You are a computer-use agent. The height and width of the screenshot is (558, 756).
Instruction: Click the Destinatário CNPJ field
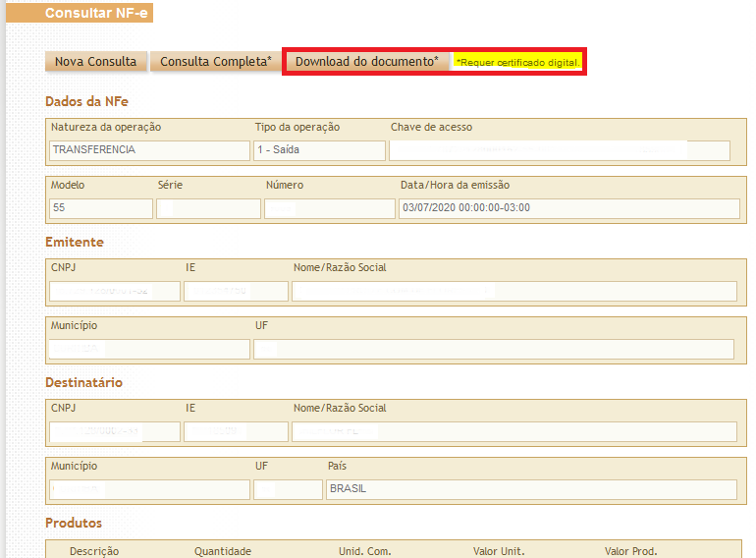point(115,431)
